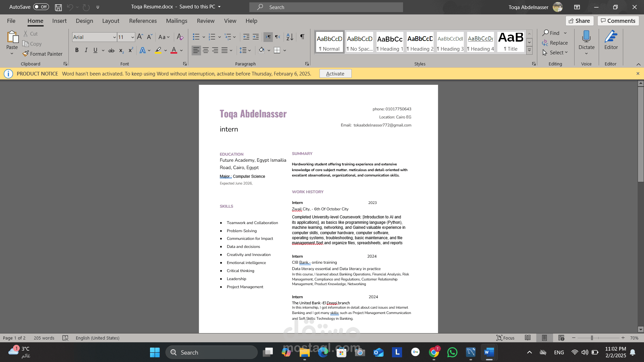Open the font size dropdown

133,37
